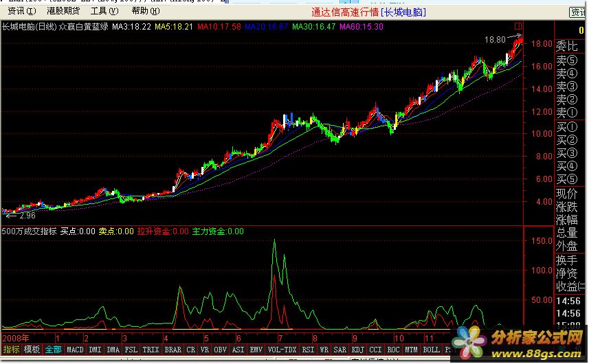Viewport: 589px width, 364px height.
Task: Click the 通达信高速行情[长城电脑] title text
Action: 368,12
